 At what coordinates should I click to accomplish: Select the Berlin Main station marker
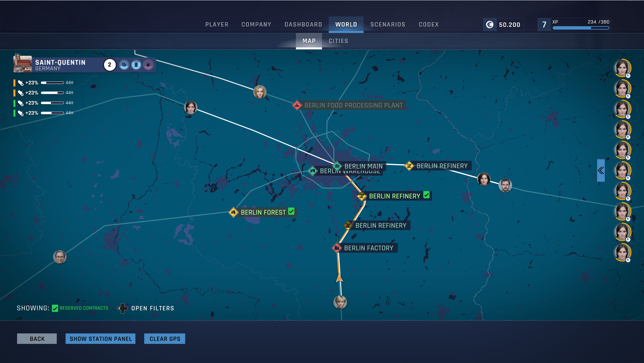point(337,166)
